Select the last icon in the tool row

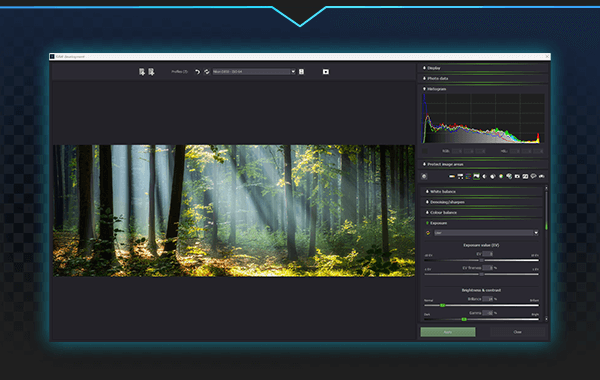[541, 176]
